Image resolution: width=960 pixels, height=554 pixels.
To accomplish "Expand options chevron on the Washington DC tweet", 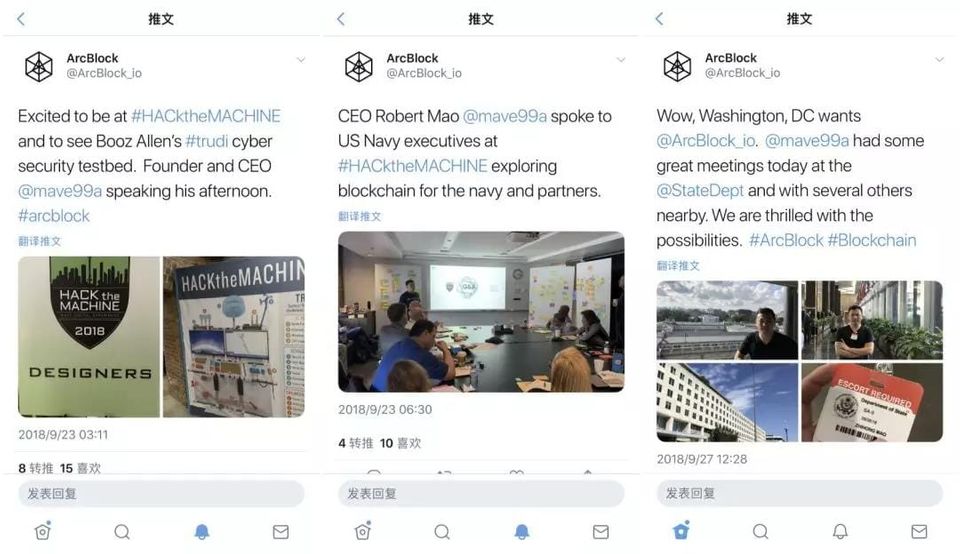I will (x=939, y=59).
